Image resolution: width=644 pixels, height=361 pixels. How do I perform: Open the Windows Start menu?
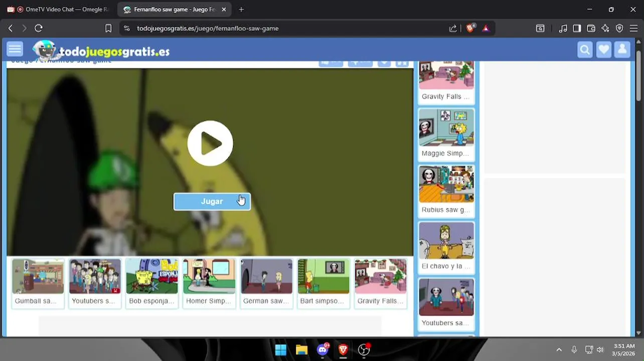(281, 349)
